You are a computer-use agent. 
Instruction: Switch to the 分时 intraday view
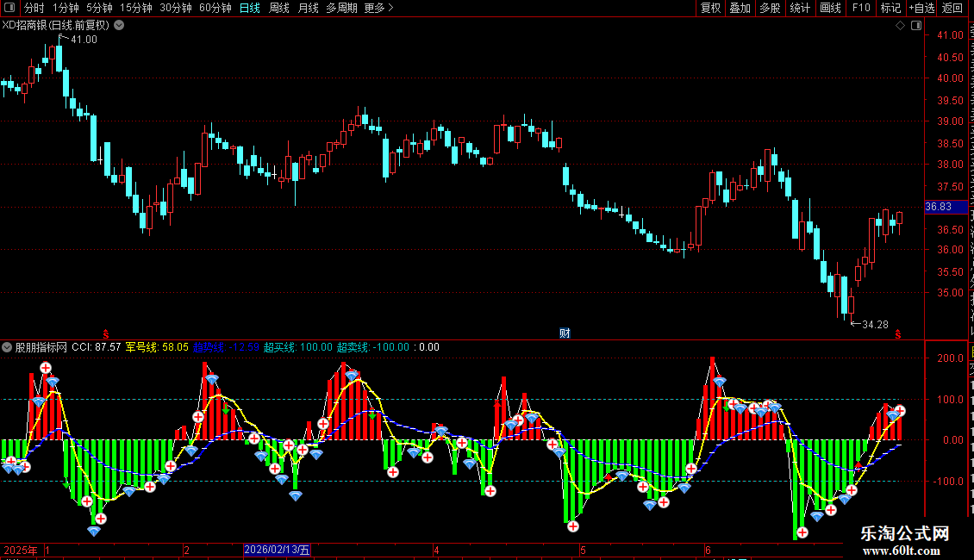tap(34, 8)
